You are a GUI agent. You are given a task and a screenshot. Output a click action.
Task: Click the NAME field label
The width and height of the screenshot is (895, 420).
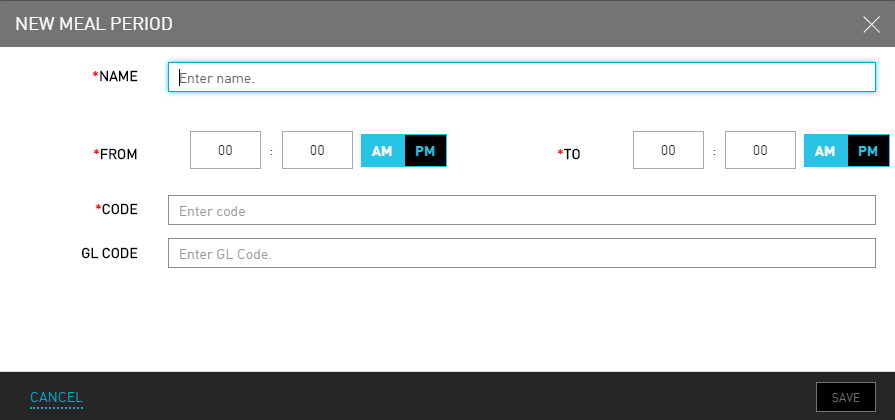115,76
